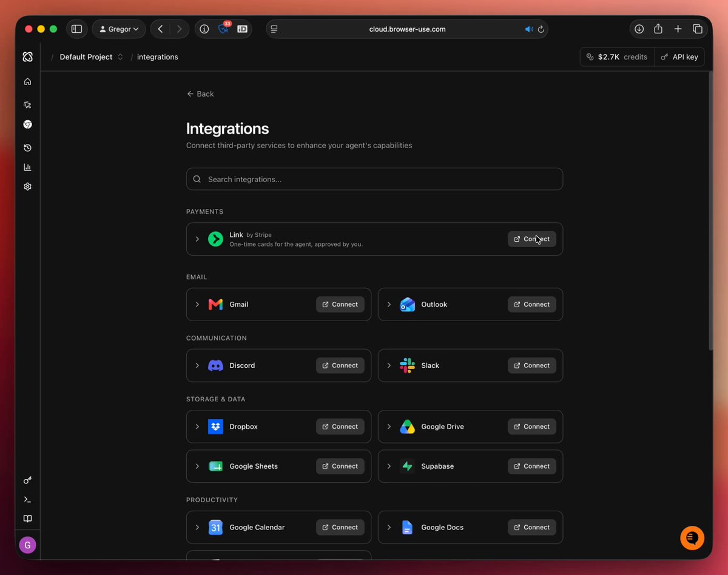Open the G user avatar
The width and height of the screenshot is (728, 575).
pyautogui.click(x=27, y=545)
